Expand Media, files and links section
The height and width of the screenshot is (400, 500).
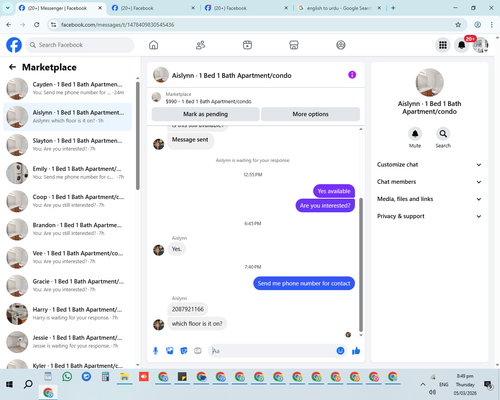click(429, 199)
